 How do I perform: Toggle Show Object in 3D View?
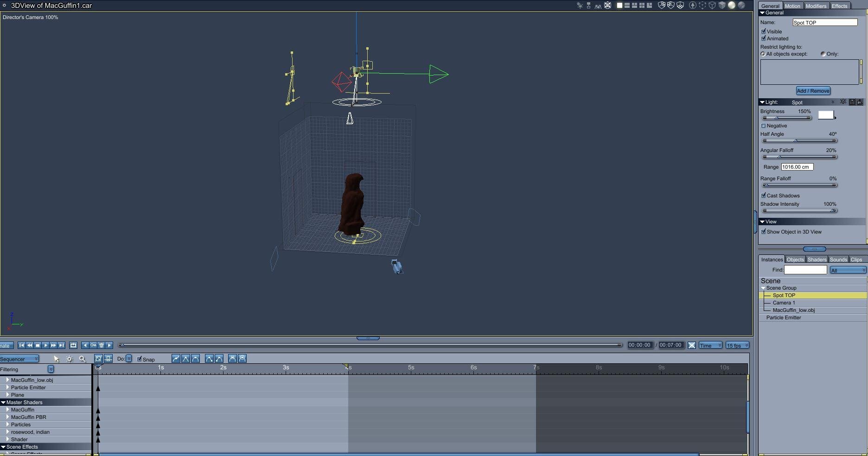764,232
